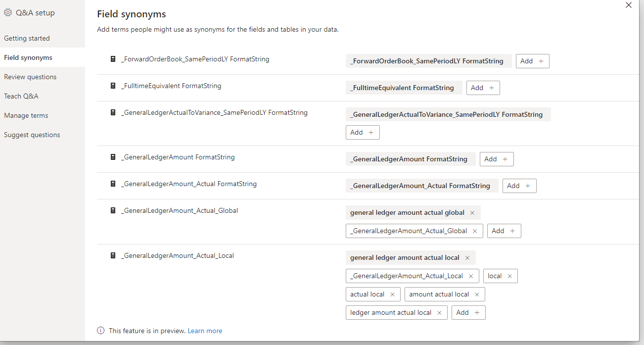Remove the 'local' synonym chip
Screen dimensions: 644x345
point(509,276)
